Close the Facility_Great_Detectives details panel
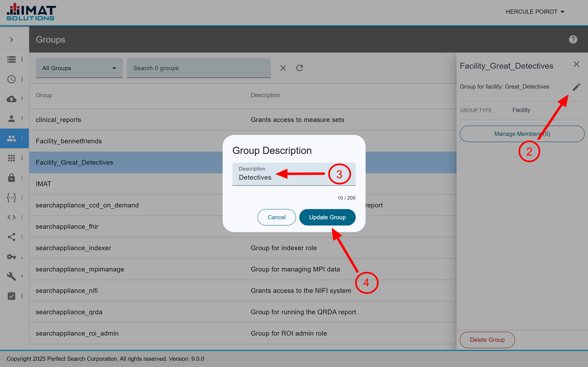Image resolution: width=588 pixels, height=367 pixels. [576, 64]
